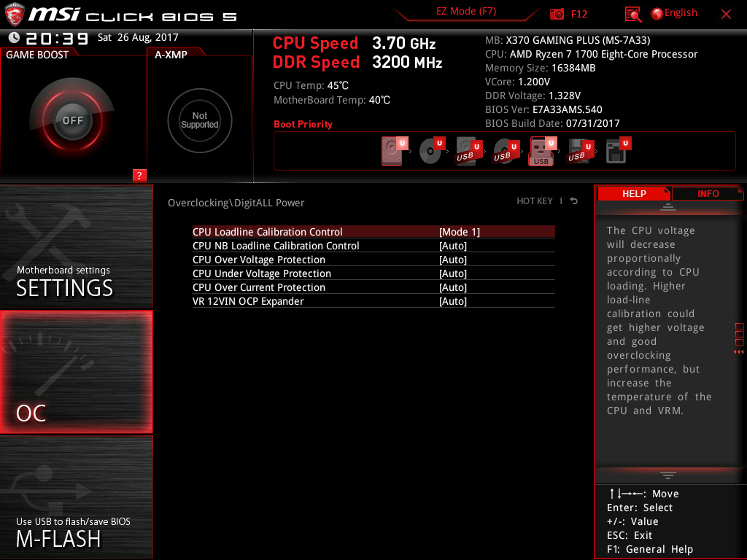Click the A-XMP Not Supported dial
747x560 pixels.
(x=200, y=120)
